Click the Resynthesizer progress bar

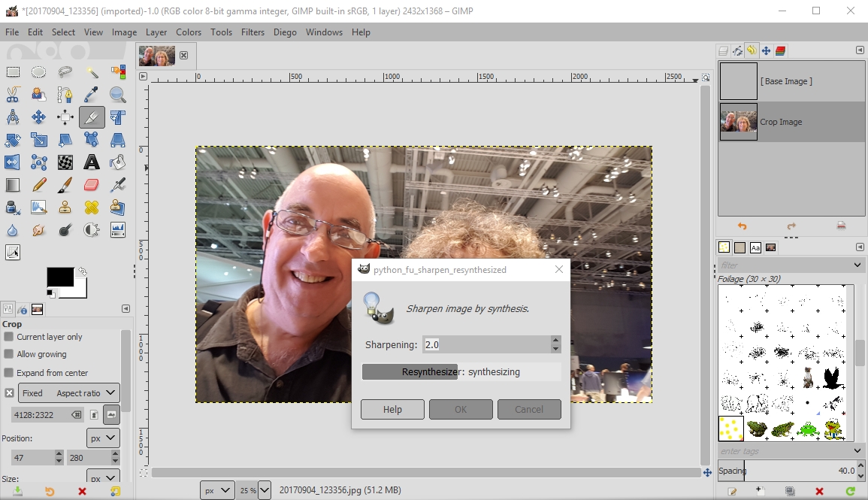coord(461,371)
